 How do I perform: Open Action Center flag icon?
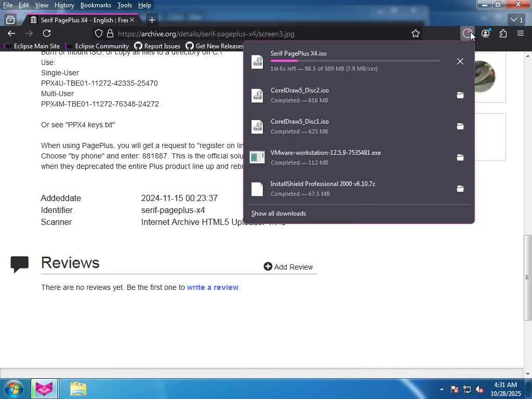455,389
